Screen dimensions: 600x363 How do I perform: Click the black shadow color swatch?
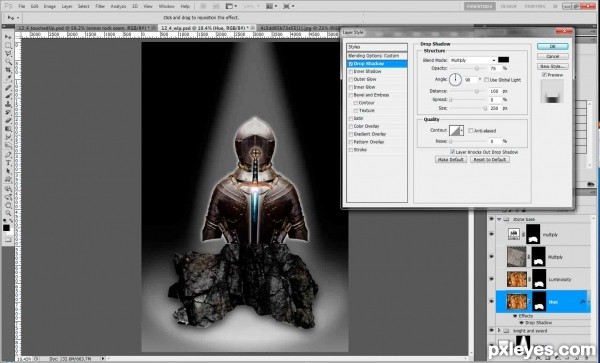[504, 60]
